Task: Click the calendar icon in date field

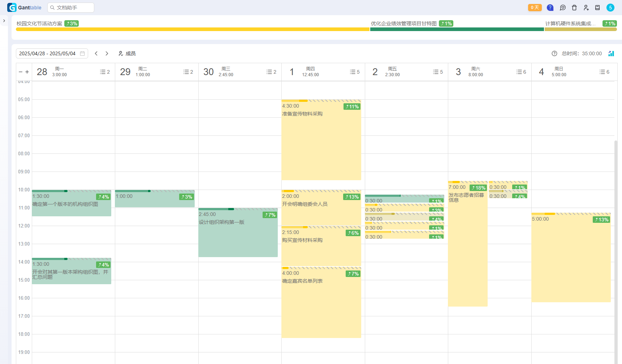Action: tap(82, 53)
